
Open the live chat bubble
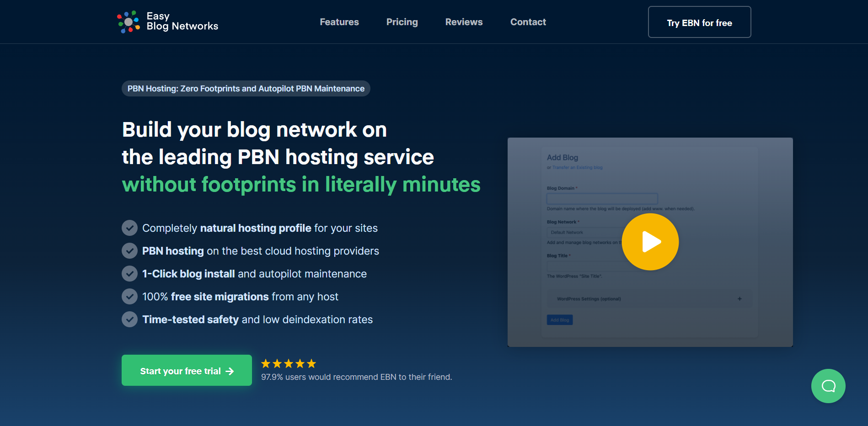point(828,386)
